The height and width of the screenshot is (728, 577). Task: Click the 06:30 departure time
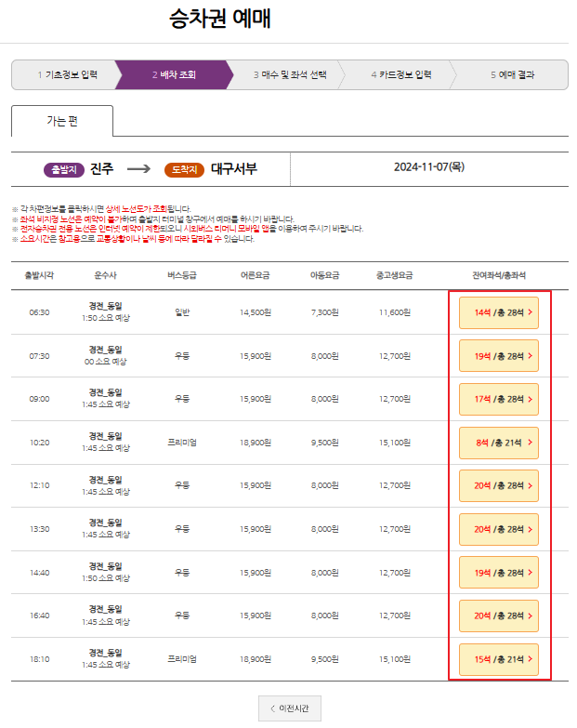39,312
